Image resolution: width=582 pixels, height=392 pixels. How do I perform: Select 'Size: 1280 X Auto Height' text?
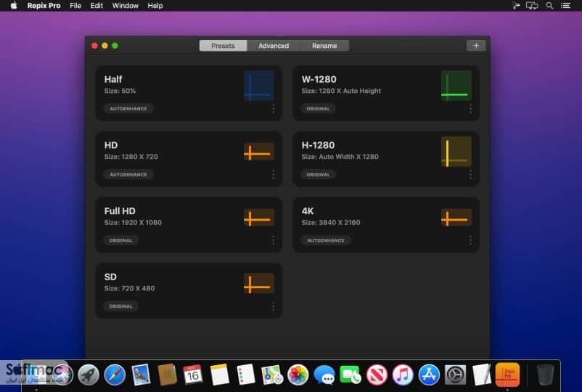pyautogui.click(x=341, y=91)
